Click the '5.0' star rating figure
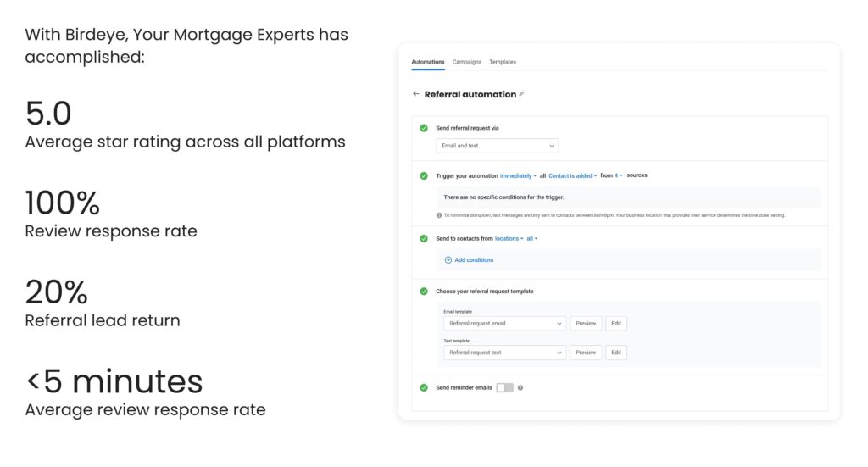The image size is (868, 467). (x=48, y=114)
